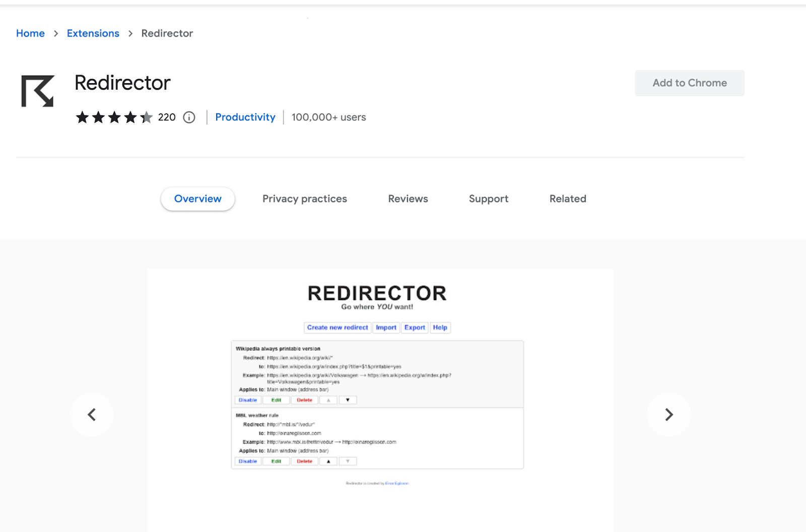This screenshot has height=532, width=806.
Task: Click Add to Chrome button
Action: point(690,83)
